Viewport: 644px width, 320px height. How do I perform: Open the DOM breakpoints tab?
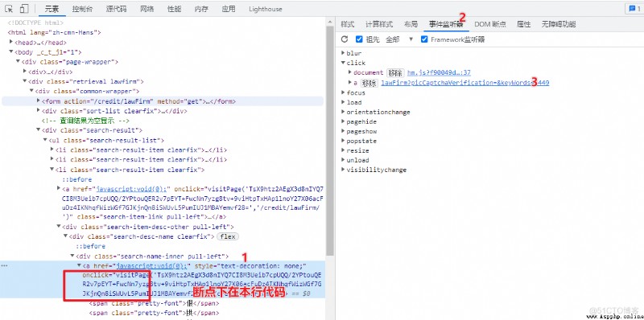pos(490,24)
